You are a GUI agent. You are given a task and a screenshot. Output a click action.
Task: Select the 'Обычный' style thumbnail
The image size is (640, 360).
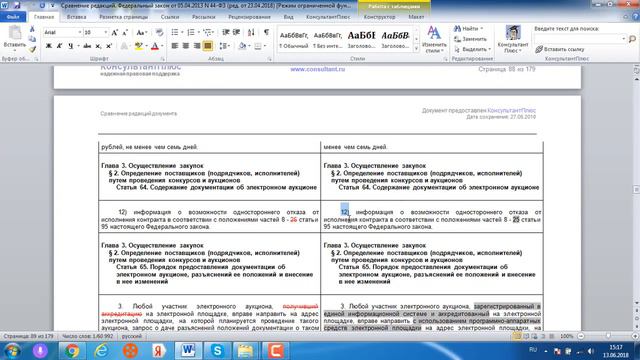point(294,40)
